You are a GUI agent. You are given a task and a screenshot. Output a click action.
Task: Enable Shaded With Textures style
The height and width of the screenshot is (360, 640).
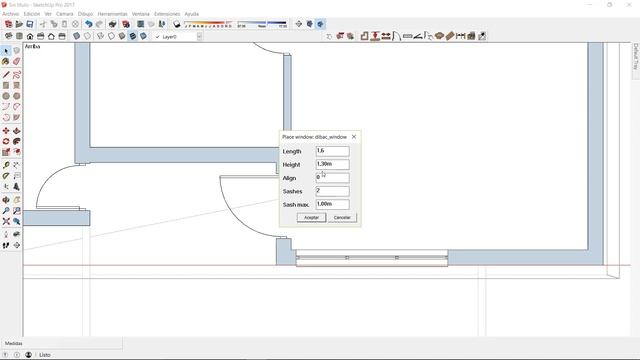tap(132, 36)
